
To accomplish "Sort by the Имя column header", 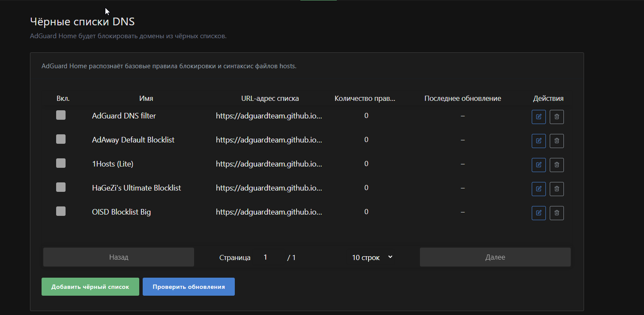I will [x=146, y=99].
